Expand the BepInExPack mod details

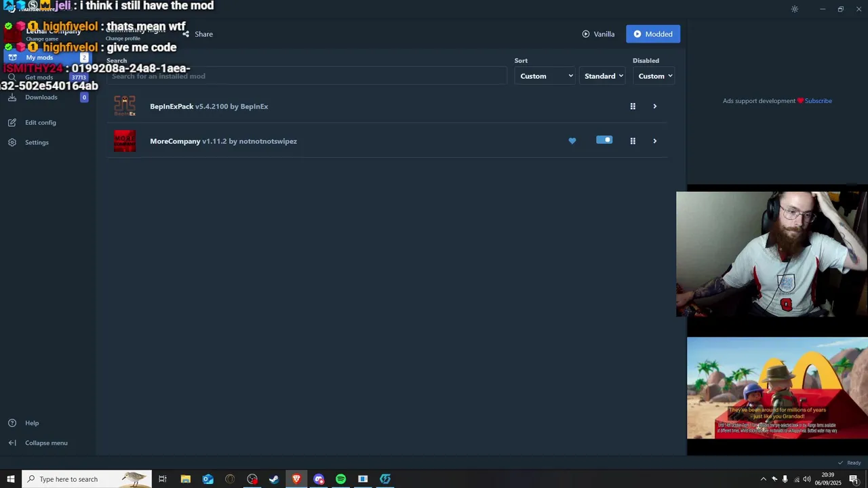coord(654,106)
